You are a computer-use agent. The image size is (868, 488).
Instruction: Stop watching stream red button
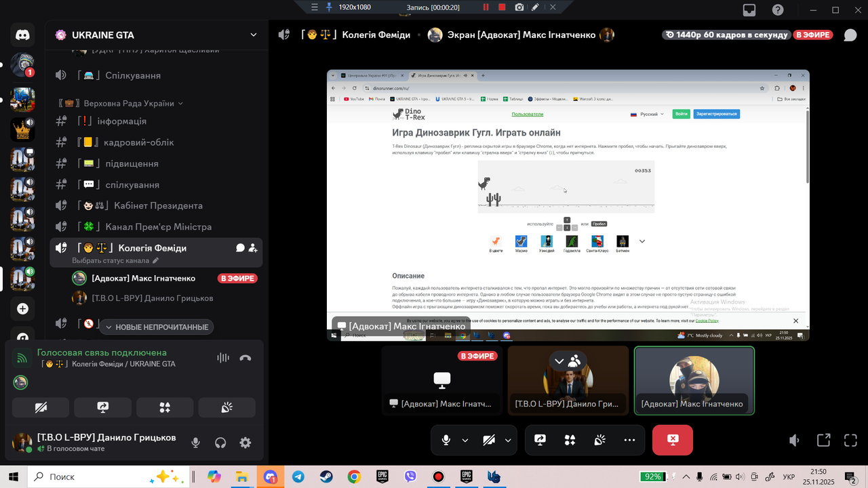pos(673,440)
